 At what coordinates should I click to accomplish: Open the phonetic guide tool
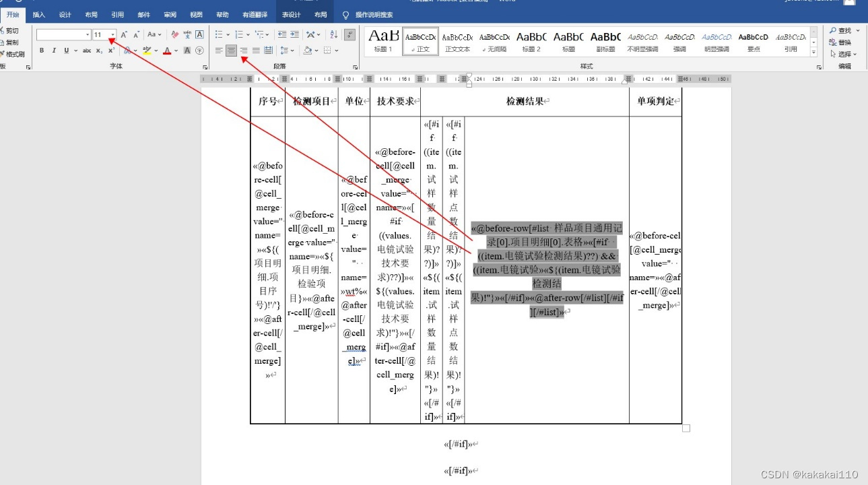187,34
